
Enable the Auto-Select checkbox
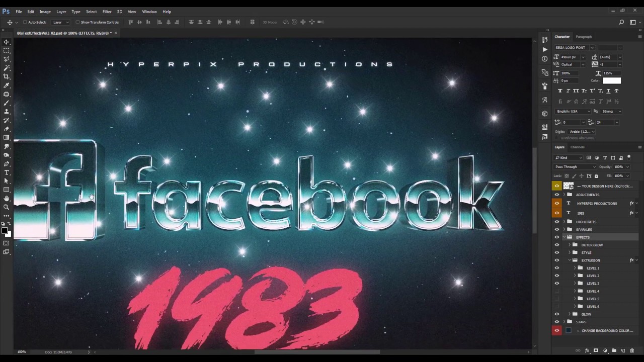(x=25, y=22)
